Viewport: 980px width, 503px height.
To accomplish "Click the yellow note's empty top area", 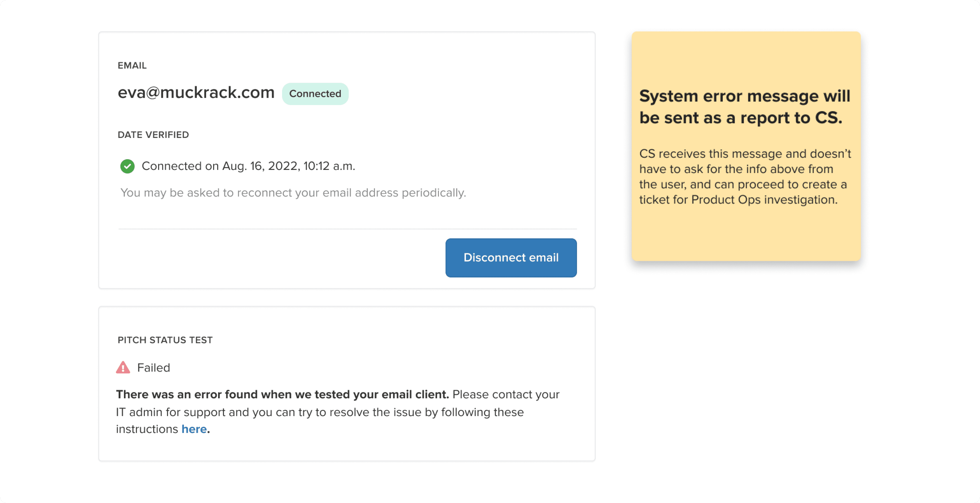I will coord(746,57).
